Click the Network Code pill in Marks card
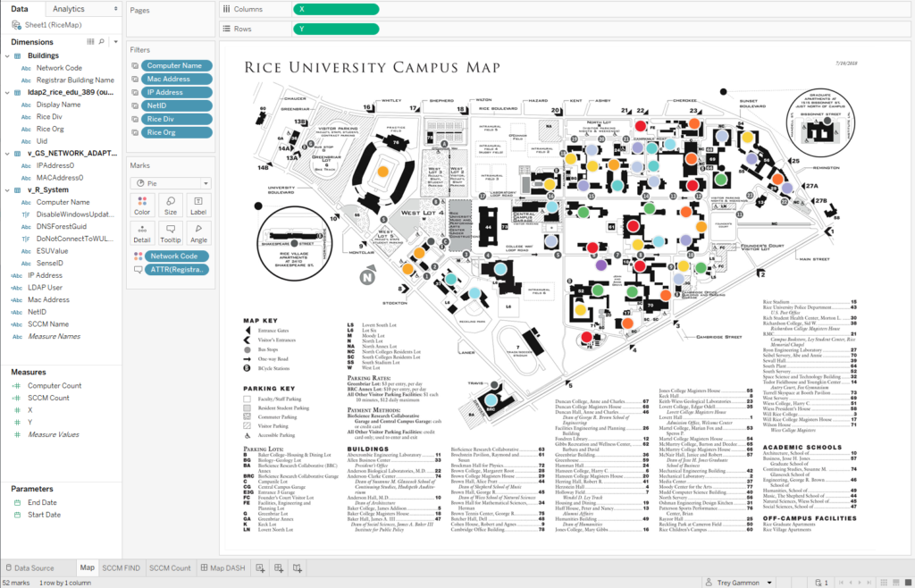The width and height of the screenshot is (915, 588). point(177,256)
